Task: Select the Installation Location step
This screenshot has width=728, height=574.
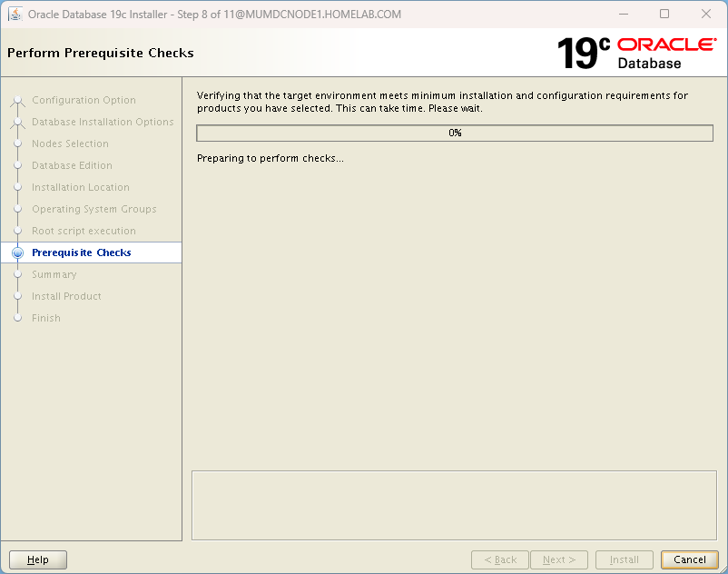Action: [80, 187]
